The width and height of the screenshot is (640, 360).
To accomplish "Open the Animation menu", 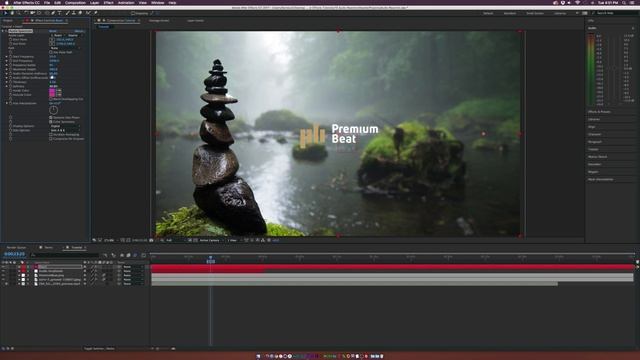I will (x=126, y=2).
